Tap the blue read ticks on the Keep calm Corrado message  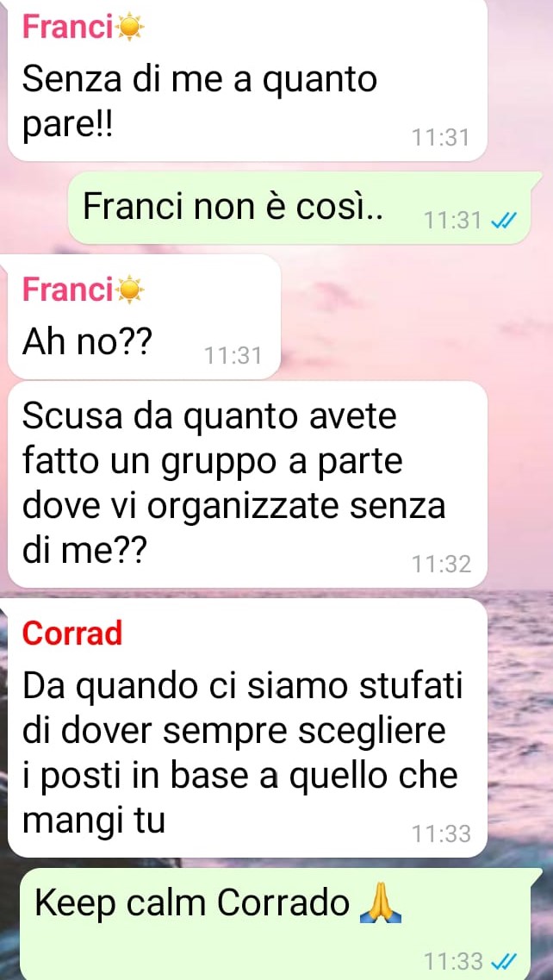coord(502,960)
